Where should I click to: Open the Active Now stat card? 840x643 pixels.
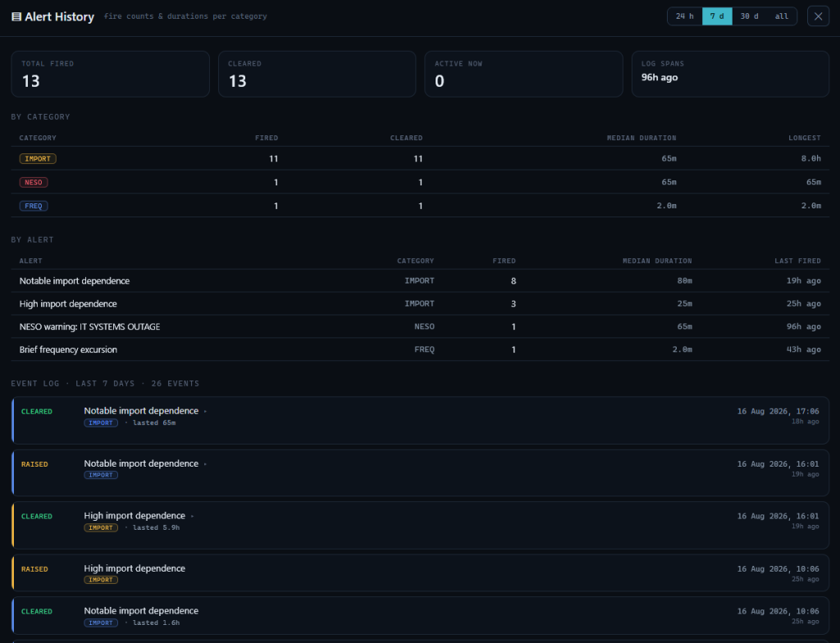[523, 74]
